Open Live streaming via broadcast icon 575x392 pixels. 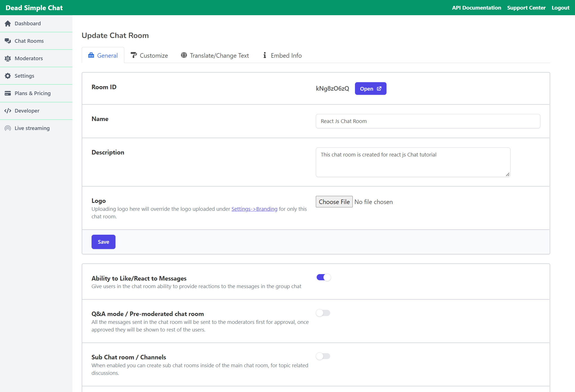click(8, 128)
